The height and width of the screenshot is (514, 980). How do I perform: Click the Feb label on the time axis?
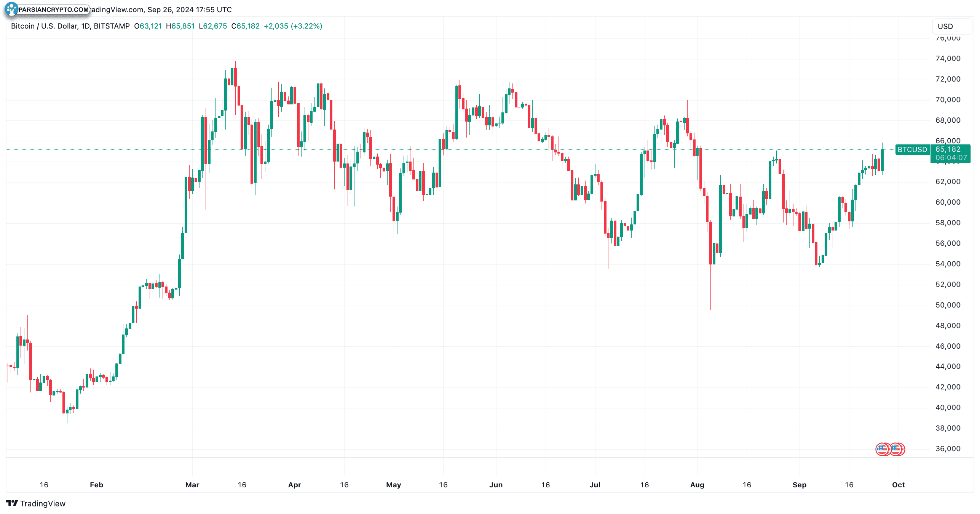click(x=97, y=485)
